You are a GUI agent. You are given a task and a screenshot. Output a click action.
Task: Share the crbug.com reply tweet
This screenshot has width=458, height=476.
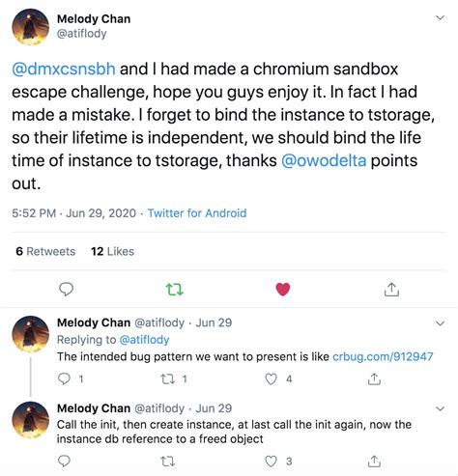click(374, 378)
